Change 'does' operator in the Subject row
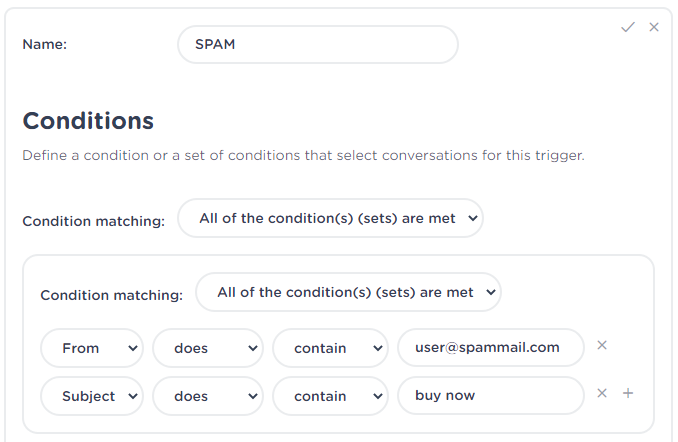678x442 pixels. 207,396
